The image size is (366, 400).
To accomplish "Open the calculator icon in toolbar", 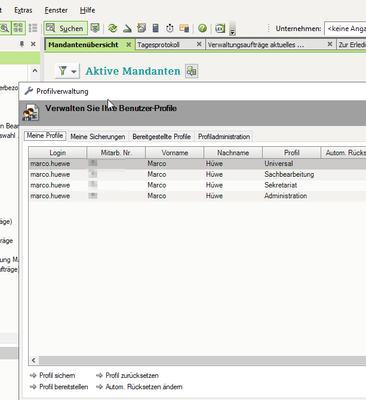I will coord(155,28).
